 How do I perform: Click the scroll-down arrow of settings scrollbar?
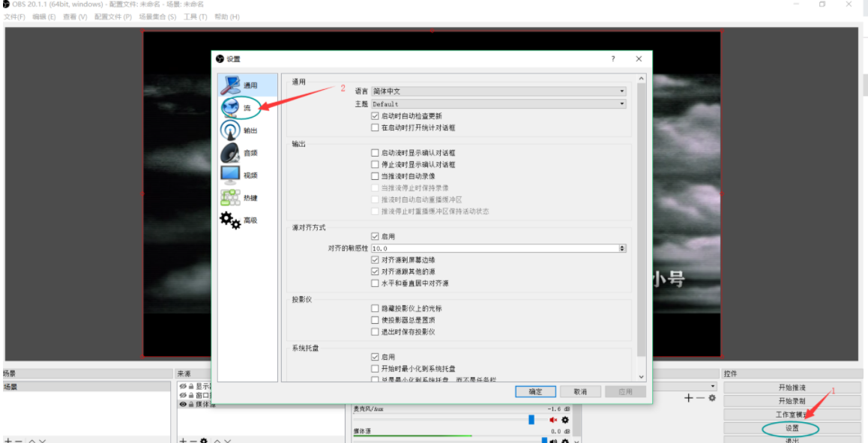(x=642, y=377)
